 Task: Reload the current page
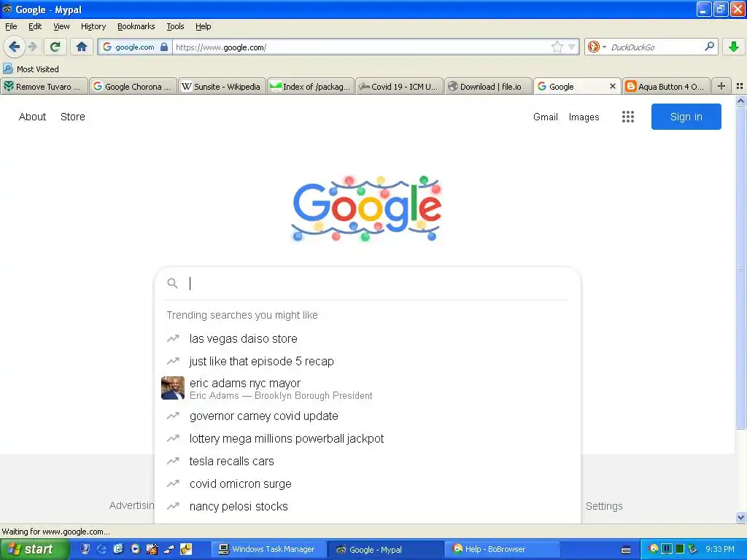point(55,47)
